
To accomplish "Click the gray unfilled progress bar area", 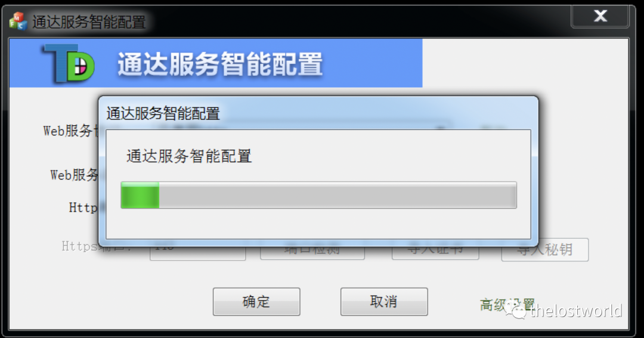I will [x=338, y=195].
